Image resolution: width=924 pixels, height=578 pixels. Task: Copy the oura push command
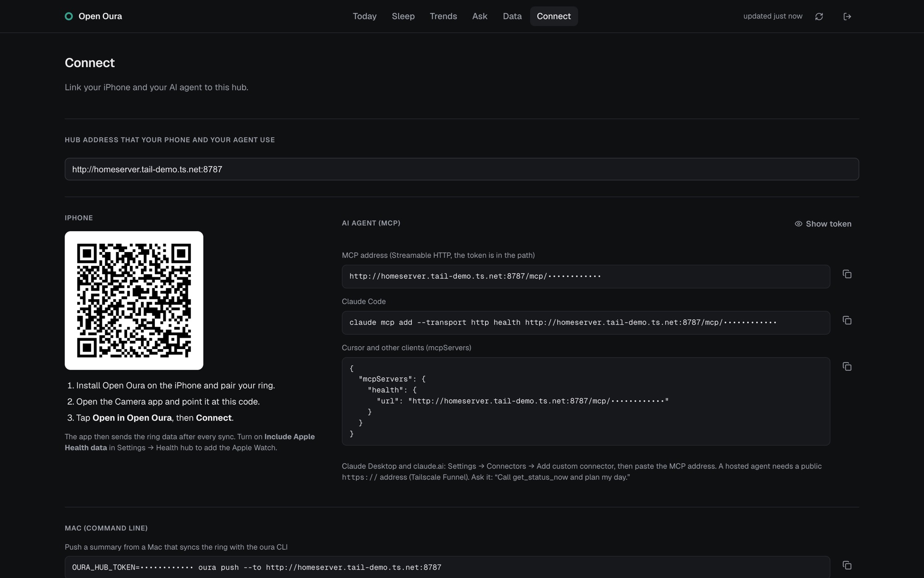click(847, 566)
